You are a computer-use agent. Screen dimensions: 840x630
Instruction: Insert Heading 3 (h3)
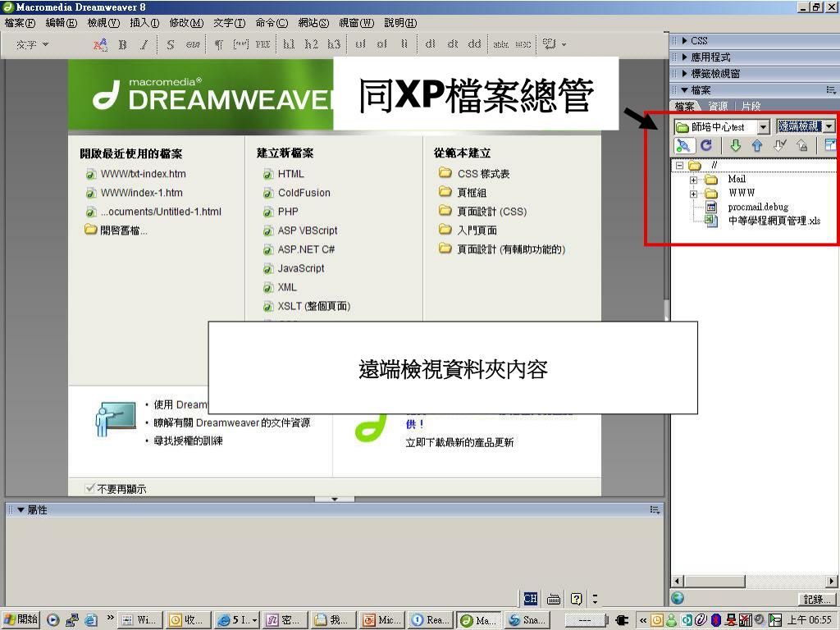(334, 44)
